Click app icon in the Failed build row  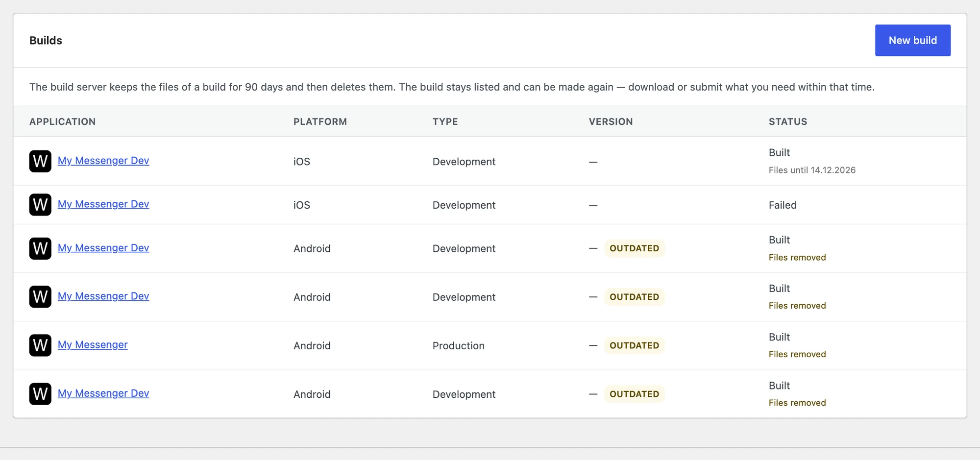pos(40,205)
